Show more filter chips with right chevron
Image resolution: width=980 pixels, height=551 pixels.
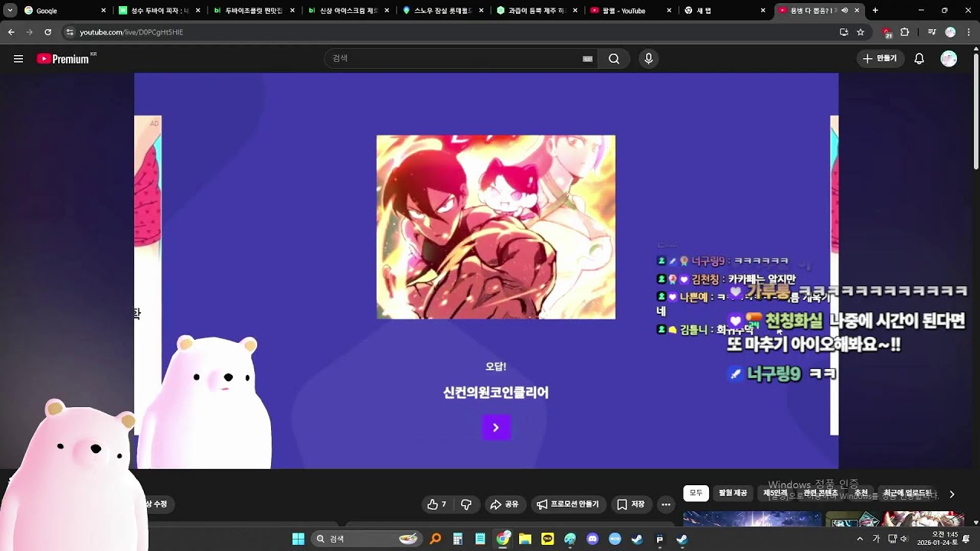(x=952, y=494)
